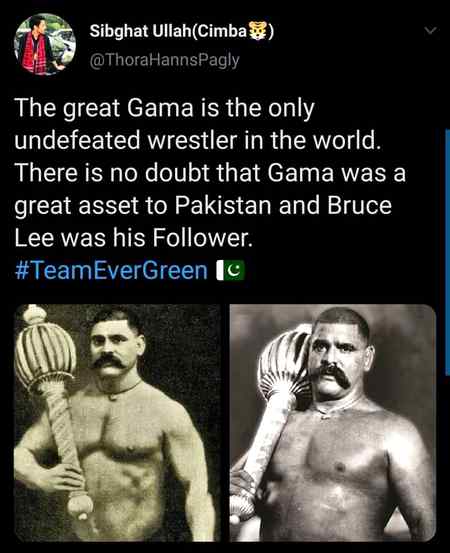Expand tweet options chevron at top right
Viewport: 450px width, 553px height.
431,31
